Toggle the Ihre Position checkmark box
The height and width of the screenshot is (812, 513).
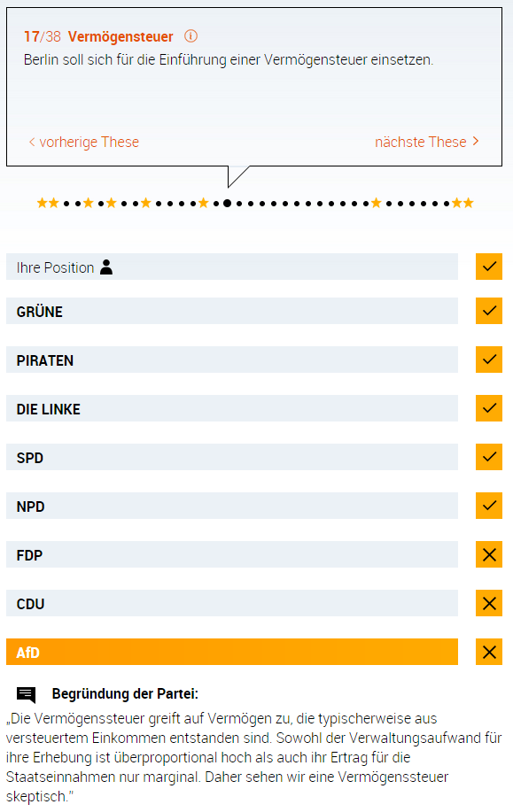(489, 267)
